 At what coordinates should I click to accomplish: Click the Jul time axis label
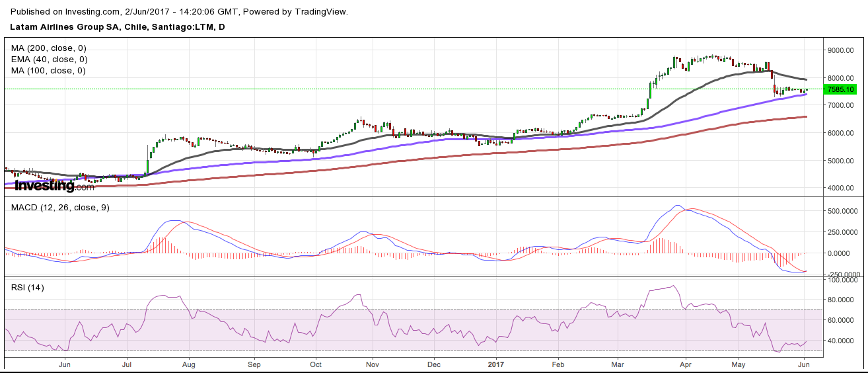point(127,364)
